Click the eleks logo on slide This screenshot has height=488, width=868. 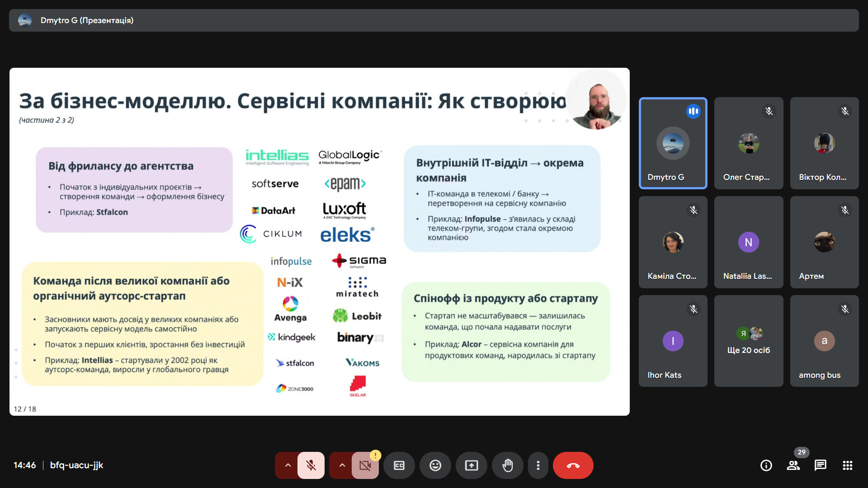[347, 235]
